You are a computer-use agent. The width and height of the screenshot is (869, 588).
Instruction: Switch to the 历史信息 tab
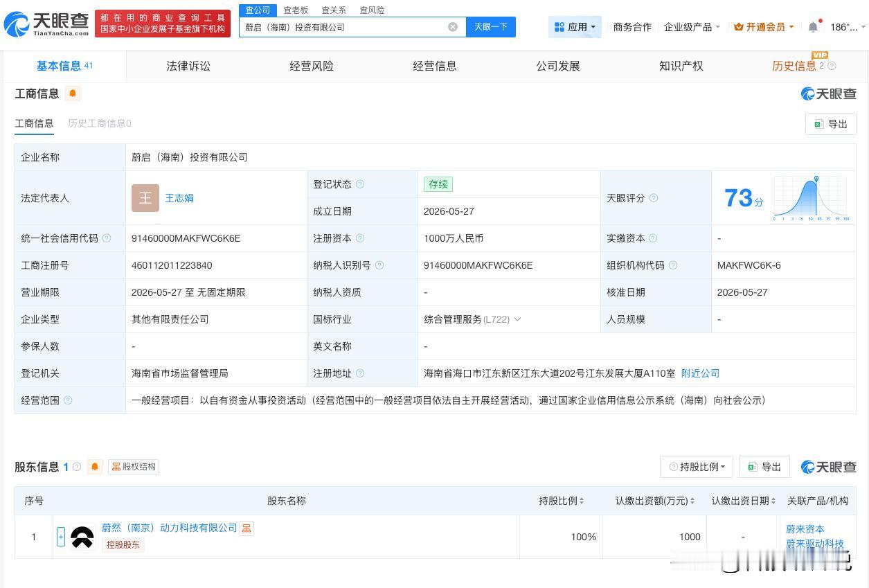pyautogui.click(x=794, y=66)
